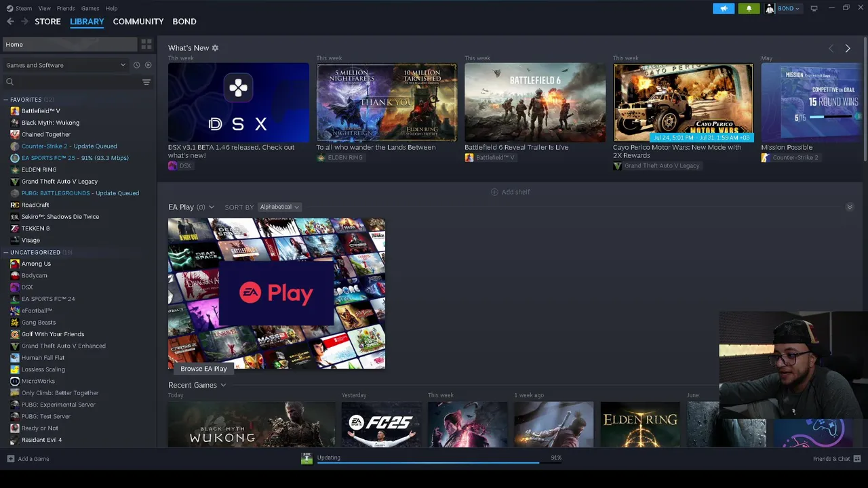Click the EA Play collection banner
The height and width of the screenshot is (488, 868).
click(x=277, y=293)
